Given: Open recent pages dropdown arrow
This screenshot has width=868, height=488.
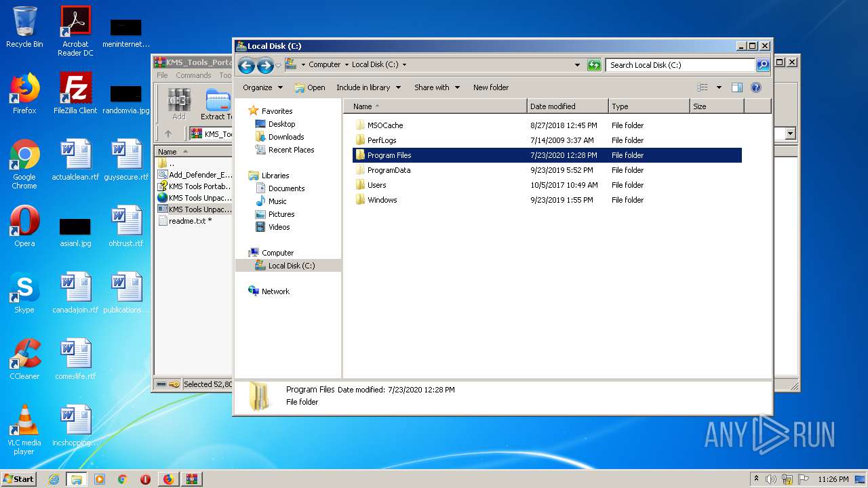Looking at the screenshot, I should click(x=278, y=66).
